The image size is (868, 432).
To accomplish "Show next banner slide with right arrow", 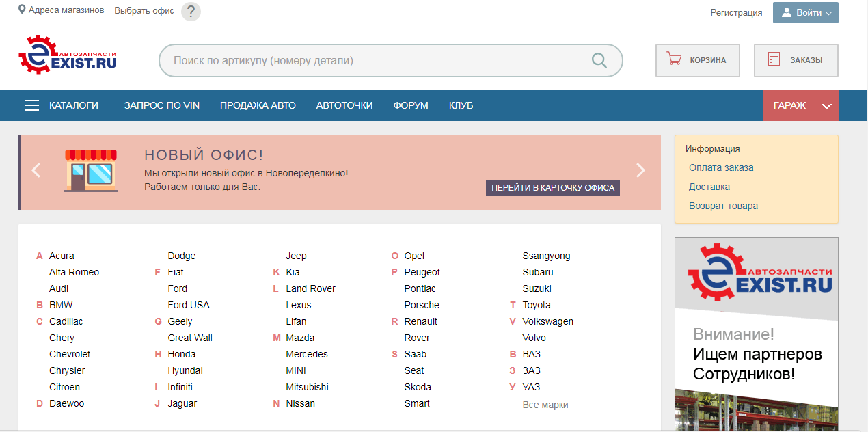I will point(640,170).
